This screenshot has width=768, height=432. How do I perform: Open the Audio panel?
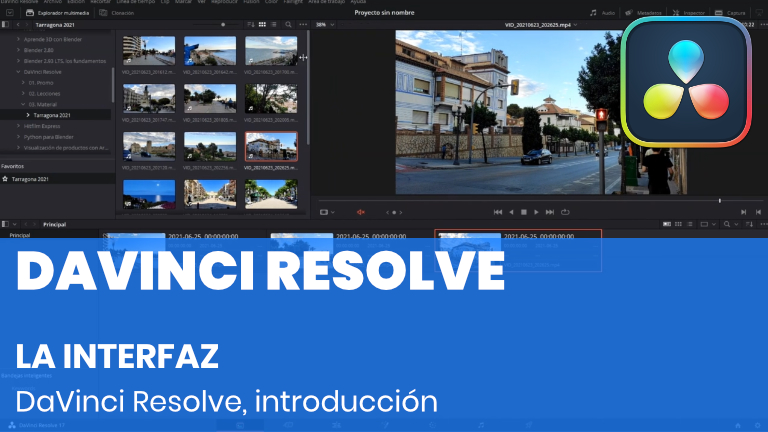[x=602, y=13]
